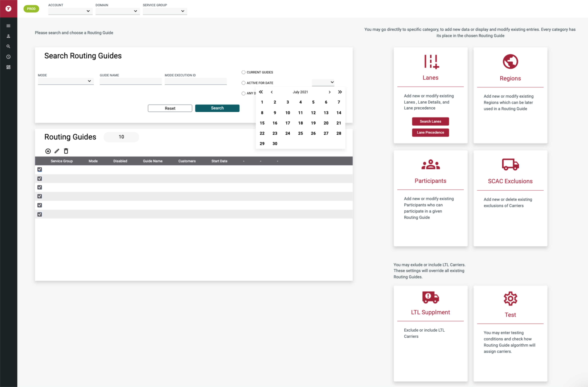
Task: Focus the Guide Name input field
Action: tap(130, 81)
